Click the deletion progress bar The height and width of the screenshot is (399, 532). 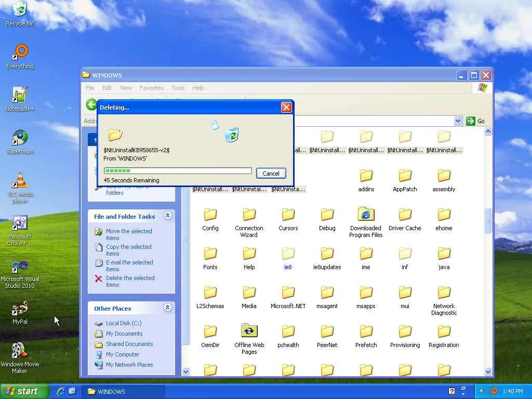coord(178,170)
